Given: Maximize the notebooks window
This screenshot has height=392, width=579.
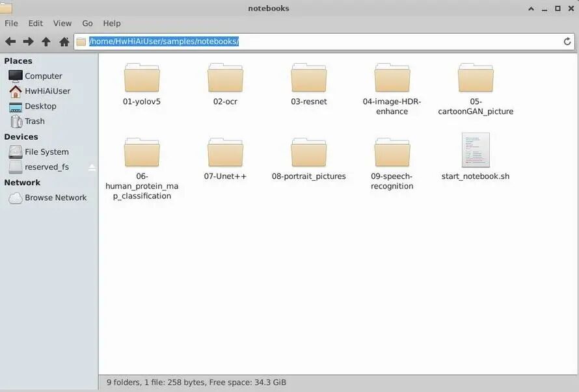Looking at the screenshot, I should (x=558, y=8).
